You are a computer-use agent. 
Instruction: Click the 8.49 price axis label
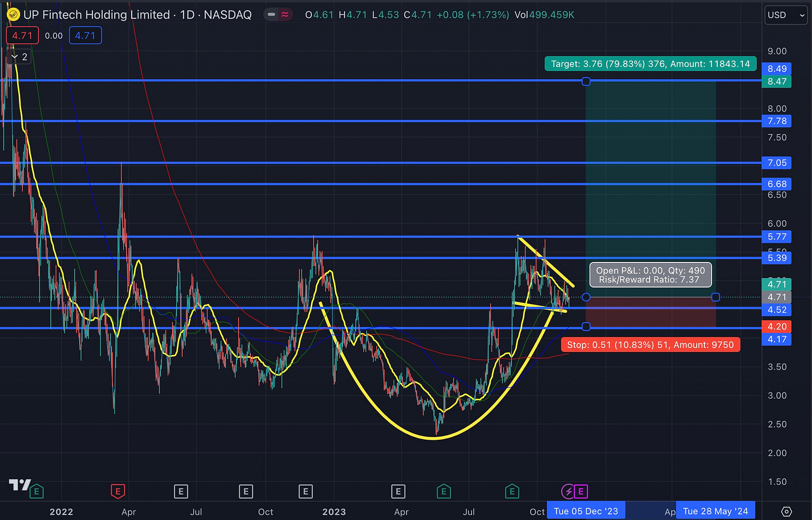(x=777, y=69)
